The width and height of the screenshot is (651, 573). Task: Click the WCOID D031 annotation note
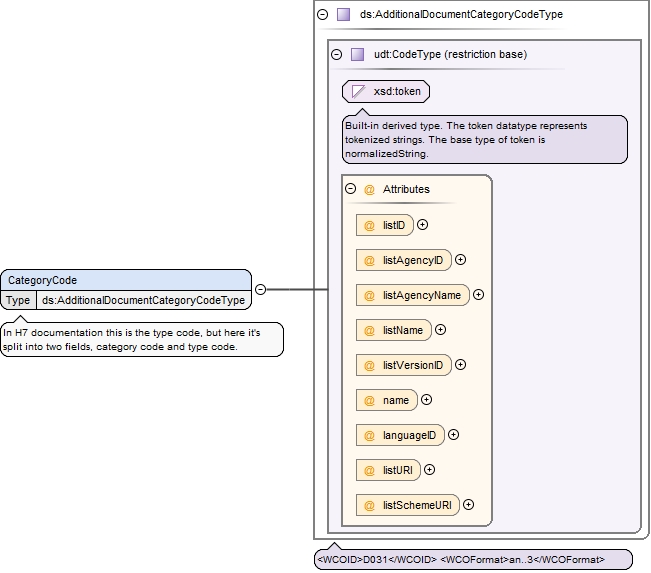[x=473, y=559]
